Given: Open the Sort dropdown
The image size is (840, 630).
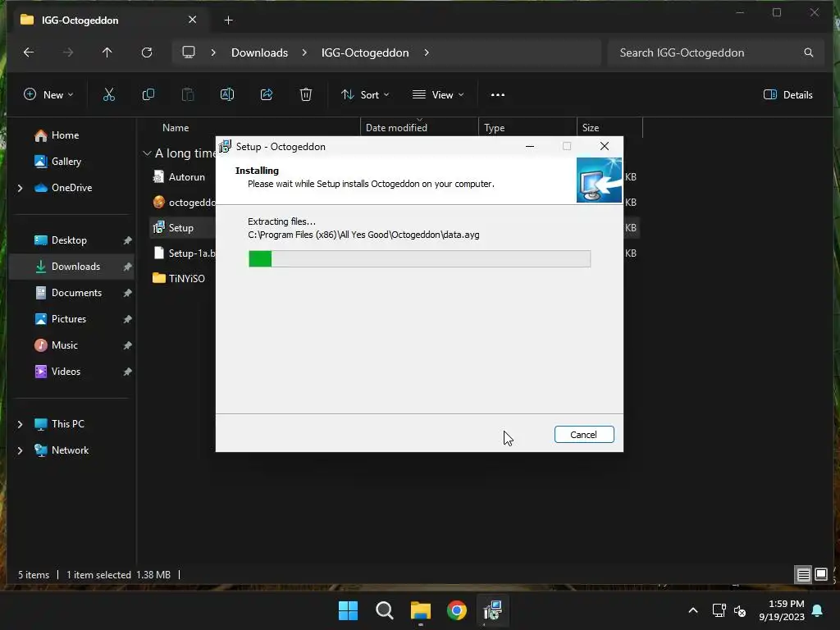Looking at the screenshot, I should [365, 95].
